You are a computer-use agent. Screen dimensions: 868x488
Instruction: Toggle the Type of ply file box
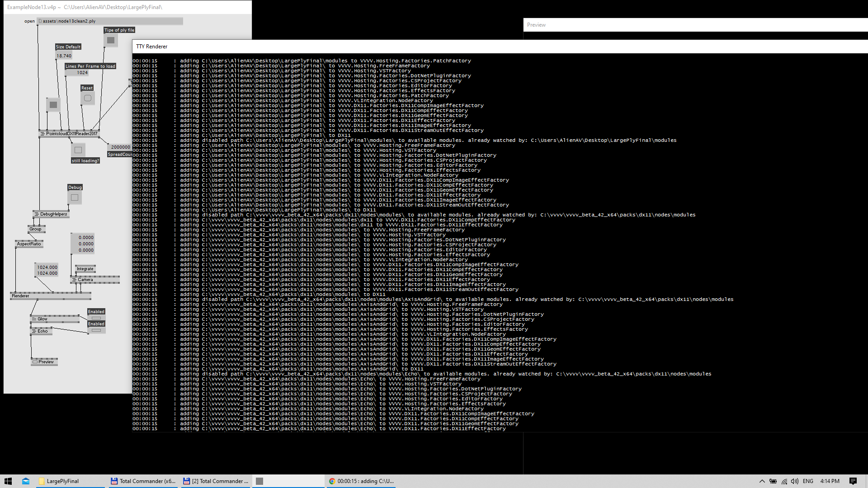pyautogui.click(x=111, y=40)
